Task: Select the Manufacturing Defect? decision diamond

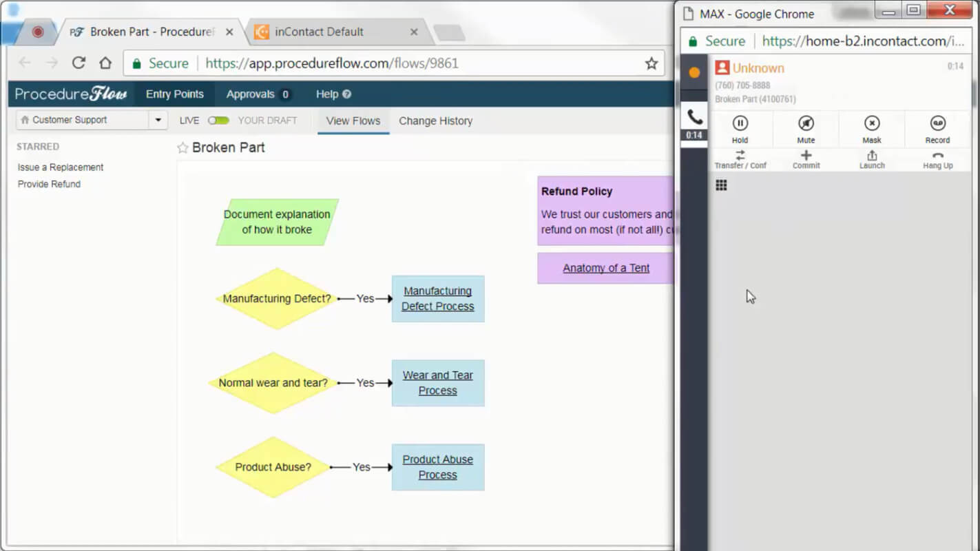Action: 277,299
